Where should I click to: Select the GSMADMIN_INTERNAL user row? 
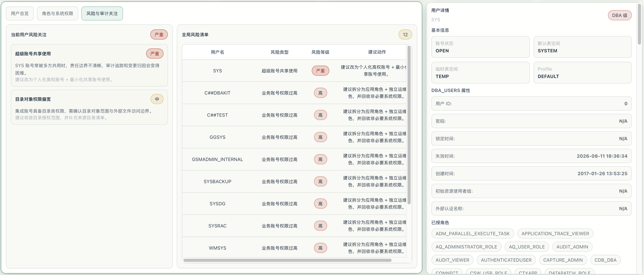[294, 159]
